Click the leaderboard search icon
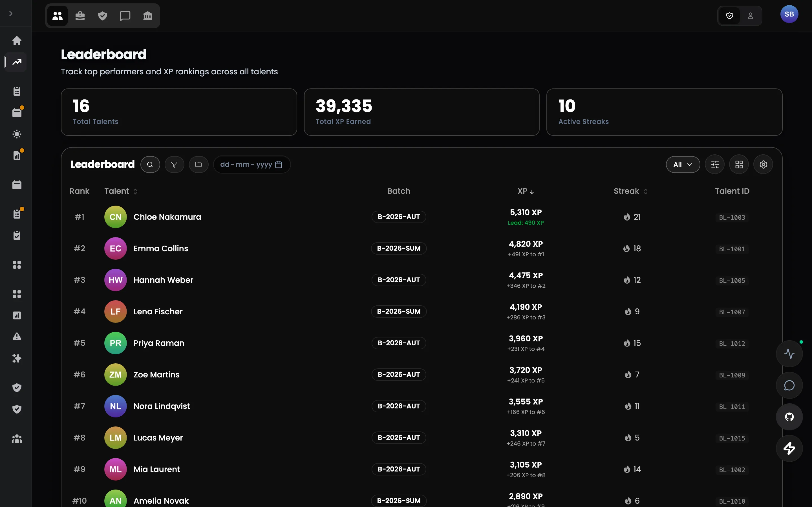Viewport: 812px width, 507px height. click(150, 165)
